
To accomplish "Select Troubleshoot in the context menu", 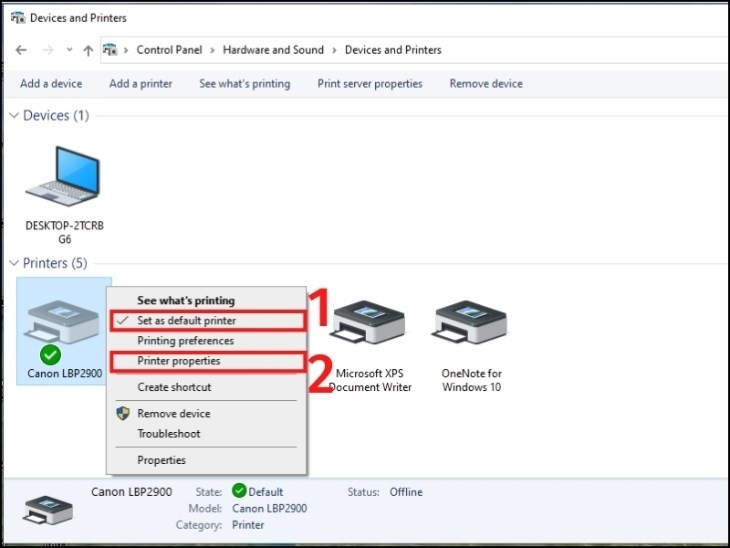I will point(168,434).
